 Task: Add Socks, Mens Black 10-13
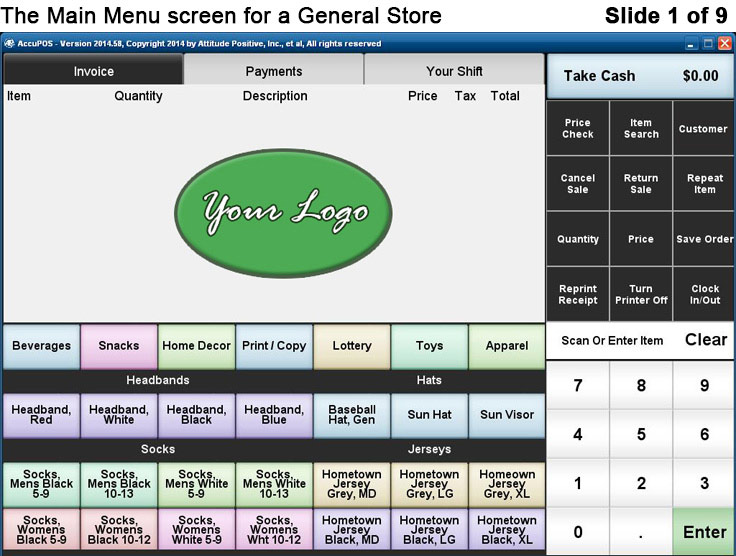coord(119,484)
